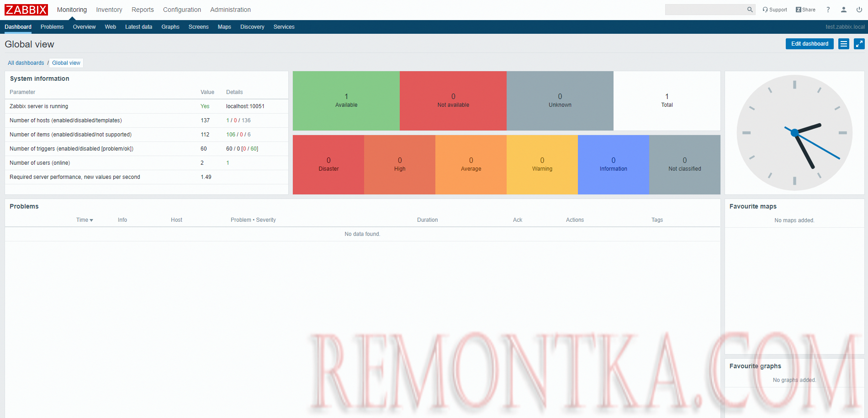Click the 'No maps added.' message
This screenshot has height=418, width=868.
pyautogui.click(x=794, y=220)
